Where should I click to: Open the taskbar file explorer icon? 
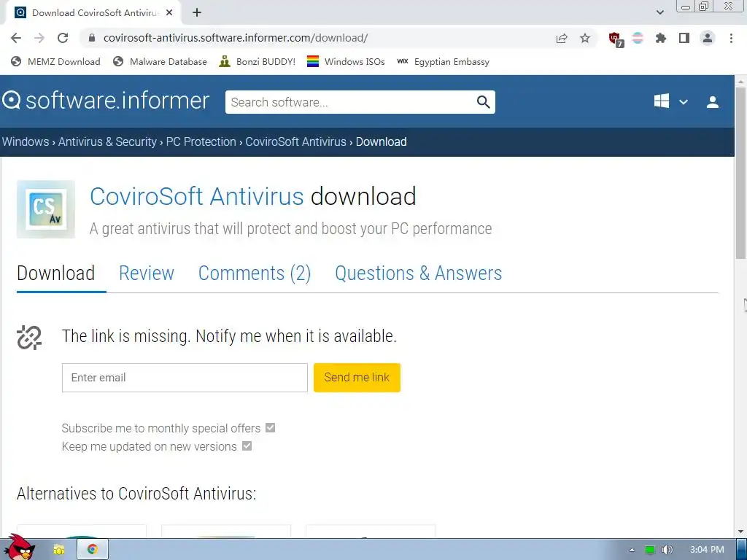click(x=59, y=550)
